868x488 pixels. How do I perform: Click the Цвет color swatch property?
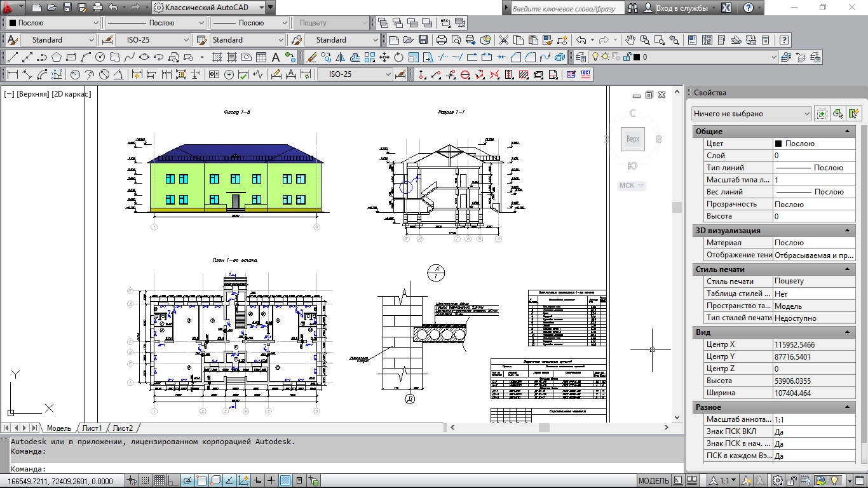(778, 144)
